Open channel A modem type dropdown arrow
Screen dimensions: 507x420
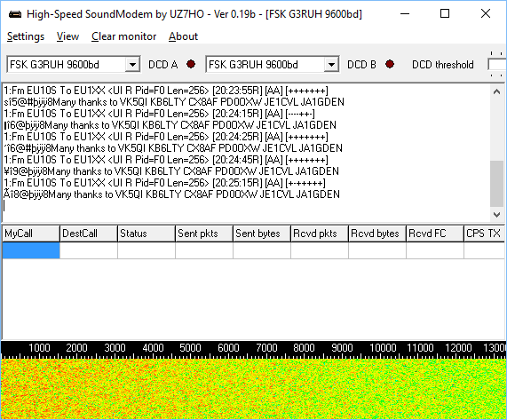[132, 64]
